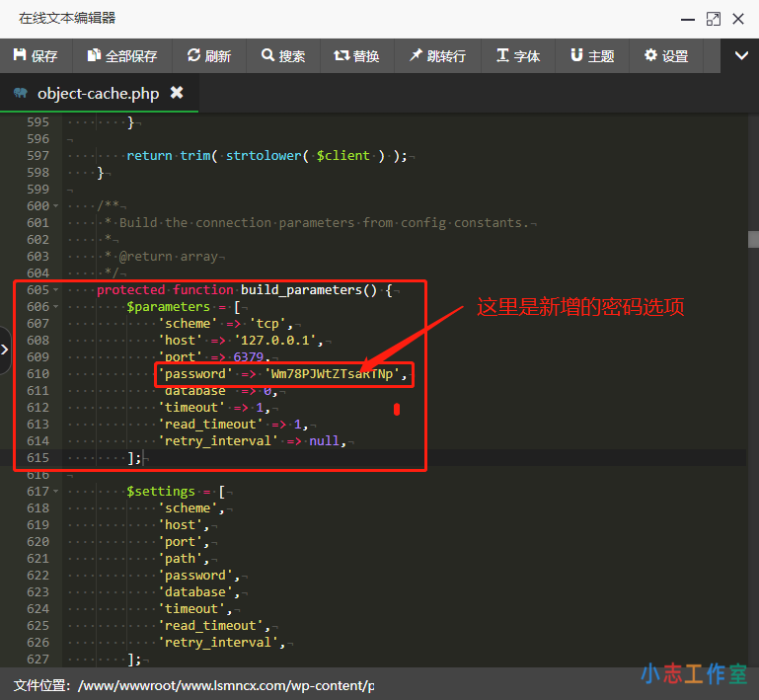Click 'timeout' entry on line 624
Image resolution: width=759 pixels, height=700 pixels.
click(x=191, y=609)
